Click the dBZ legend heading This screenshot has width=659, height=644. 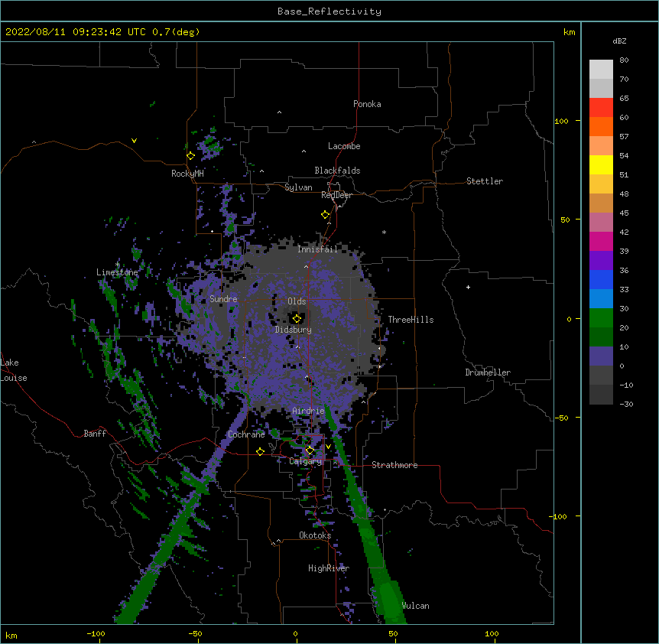coord(619,41)
